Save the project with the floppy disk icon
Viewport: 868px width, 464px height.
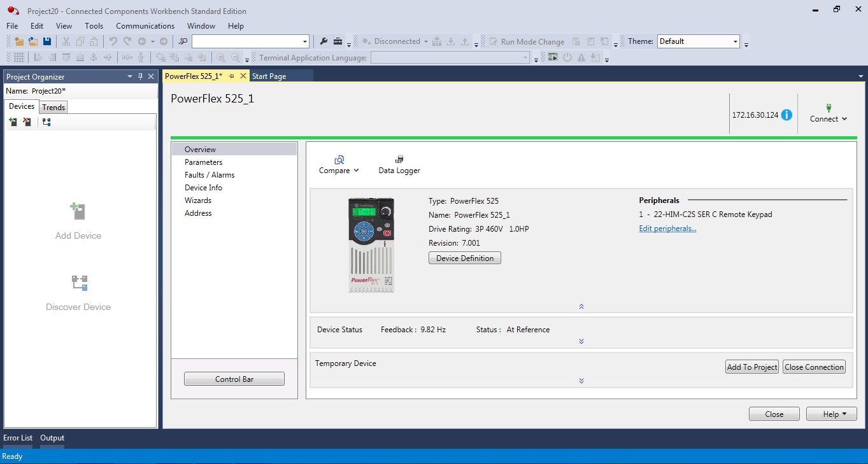point(46,41)
